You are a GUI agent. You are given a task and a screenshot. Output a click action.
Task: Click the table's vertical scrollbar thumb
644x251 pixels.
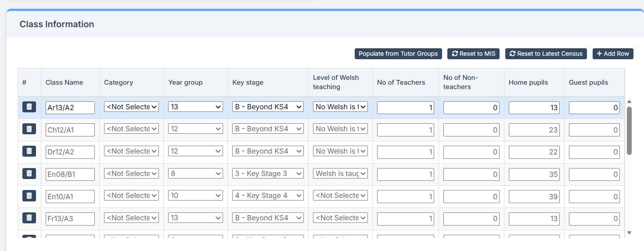click(629, 130)
